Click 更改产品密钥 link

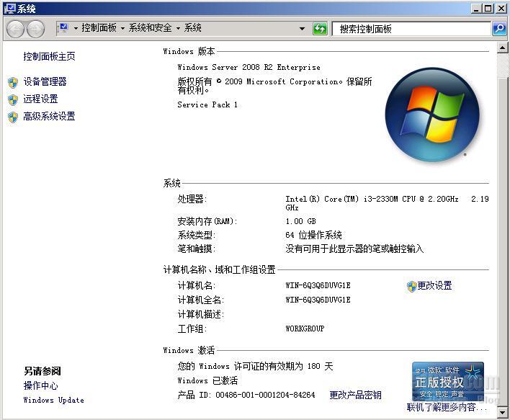click(356, 395)
